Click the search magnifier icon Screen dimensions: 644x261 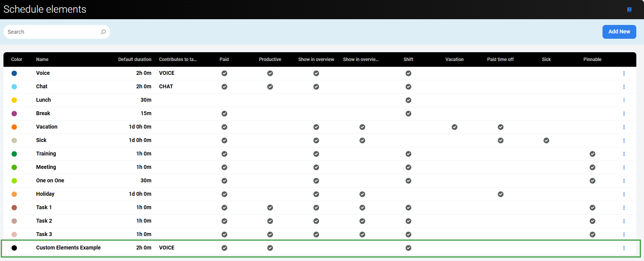click(103, 32)
